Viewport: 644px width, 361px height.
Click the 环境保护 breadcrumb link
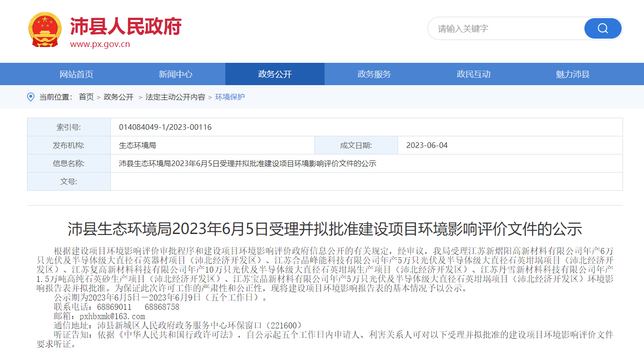[x=230, y=97]
